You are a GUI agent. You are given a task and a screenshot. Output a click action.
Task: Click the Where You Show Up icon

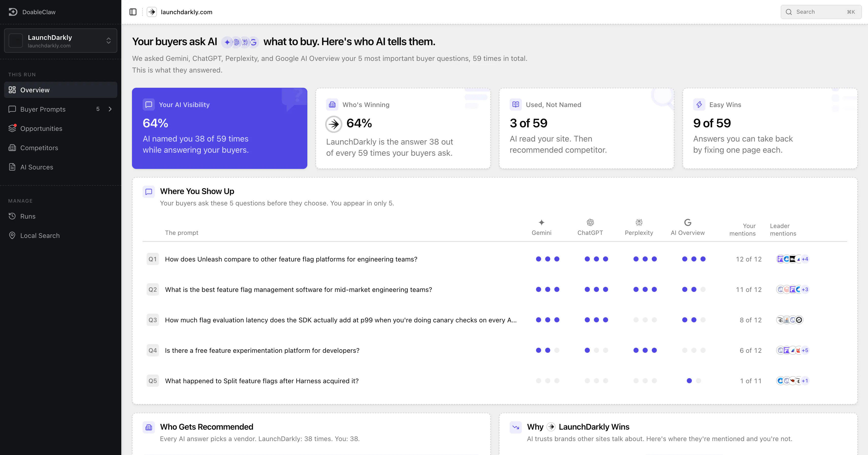point(148,192)
